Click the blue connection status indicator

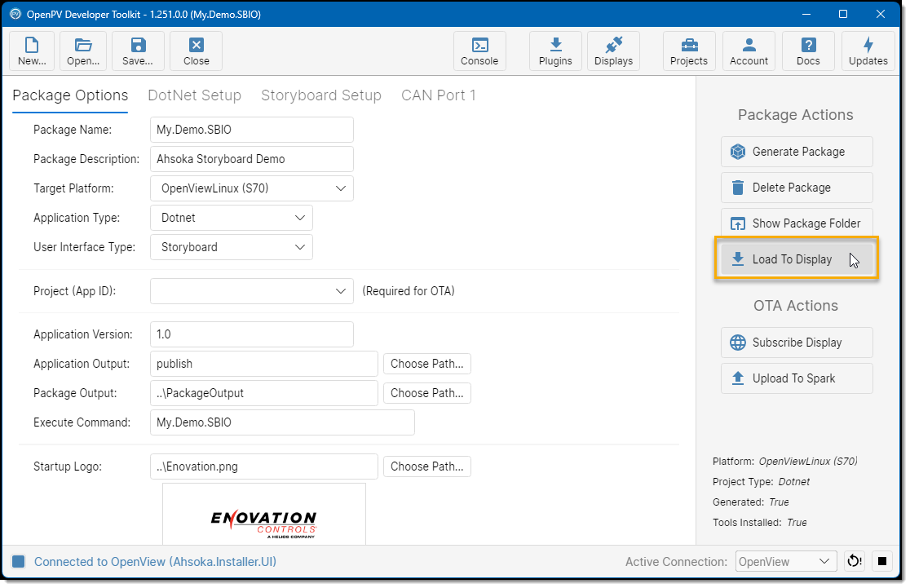19,561
